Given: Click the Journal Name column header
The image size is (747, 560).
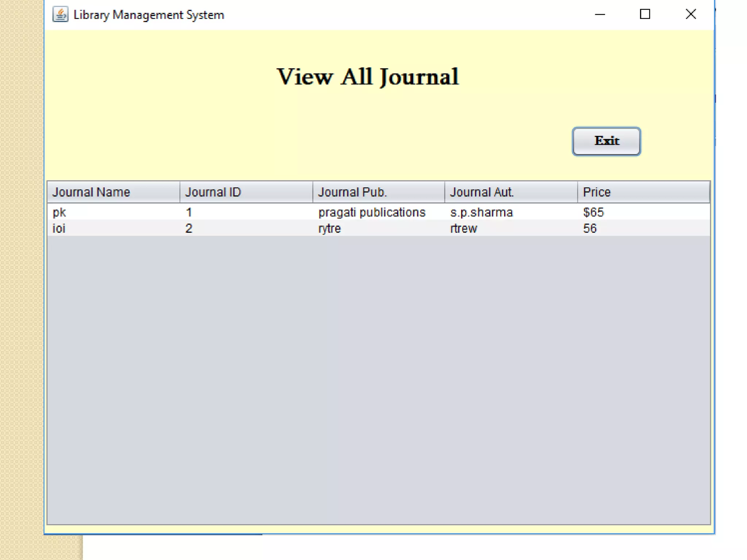Looking at the screenshot, I should (x=113, y=192).
